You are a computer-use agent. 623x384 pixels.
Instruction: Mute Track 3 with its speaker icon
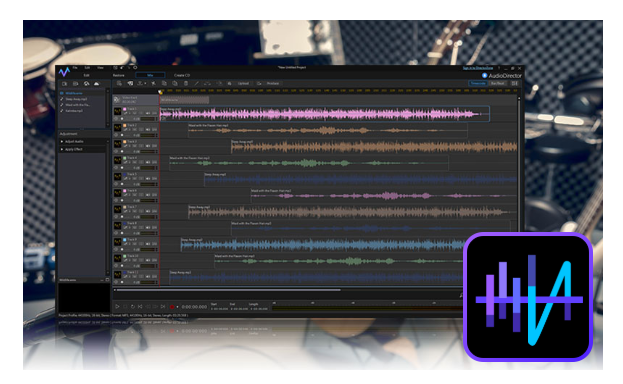pos(148,146)
